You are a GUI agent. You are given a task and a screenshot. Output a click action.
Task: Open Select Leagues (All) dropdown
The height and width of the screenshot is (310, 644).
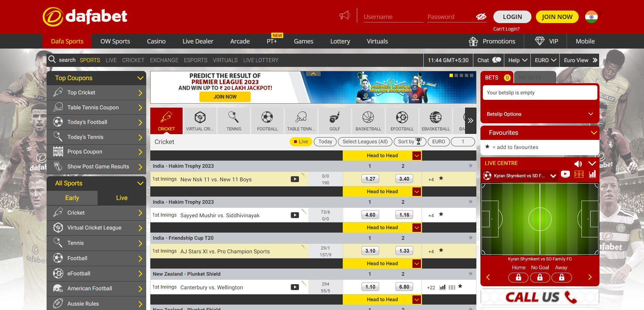tap(365, 142)
